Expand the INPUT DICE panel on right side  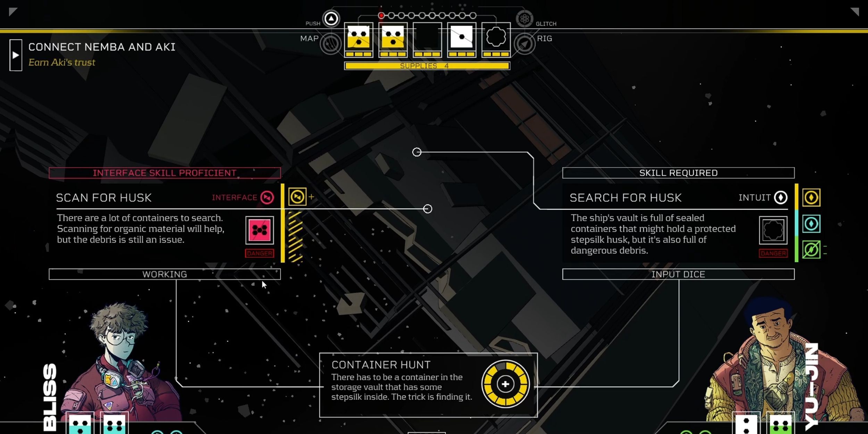tap(678, 274)
